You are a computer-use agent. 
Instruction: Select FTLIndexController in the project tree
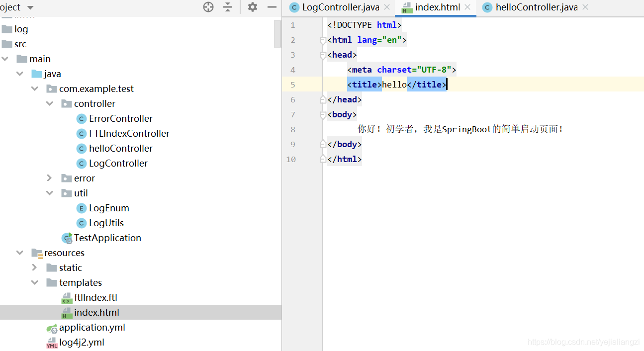tap(129, 134)
